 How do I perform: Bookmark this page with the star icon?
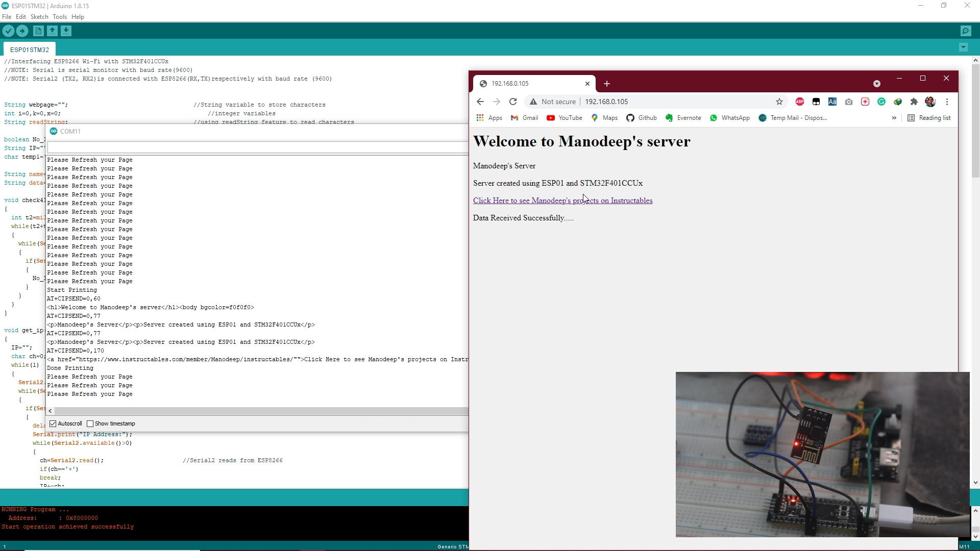[779, 102]
